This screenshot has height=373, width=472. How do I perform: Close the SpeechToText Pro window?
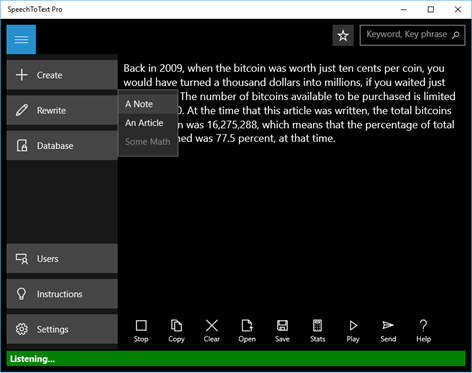pos(458,9)
